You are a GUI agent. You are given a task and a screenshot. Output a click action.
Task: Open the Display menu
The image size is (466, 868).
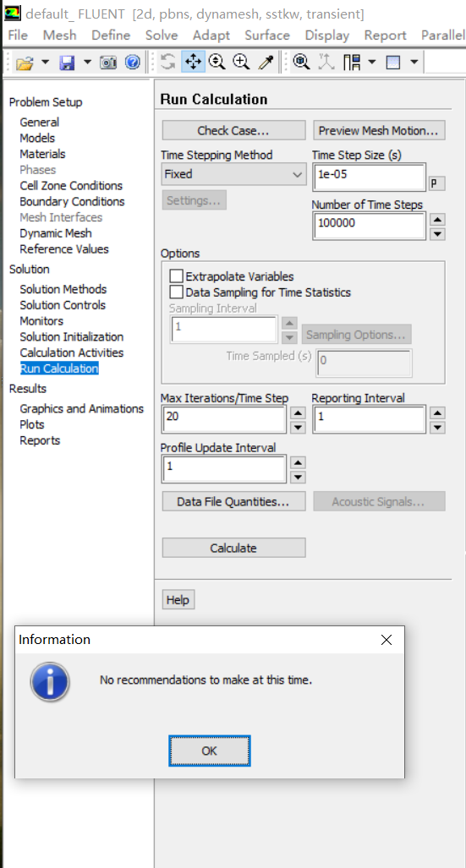click(327, 35)
